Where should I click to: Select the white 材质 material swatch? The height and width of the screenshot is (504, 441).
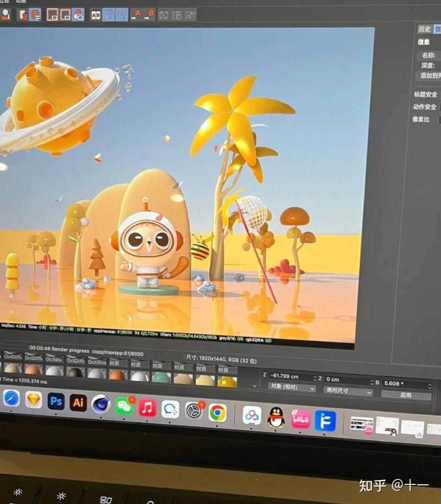click(139, 376)
